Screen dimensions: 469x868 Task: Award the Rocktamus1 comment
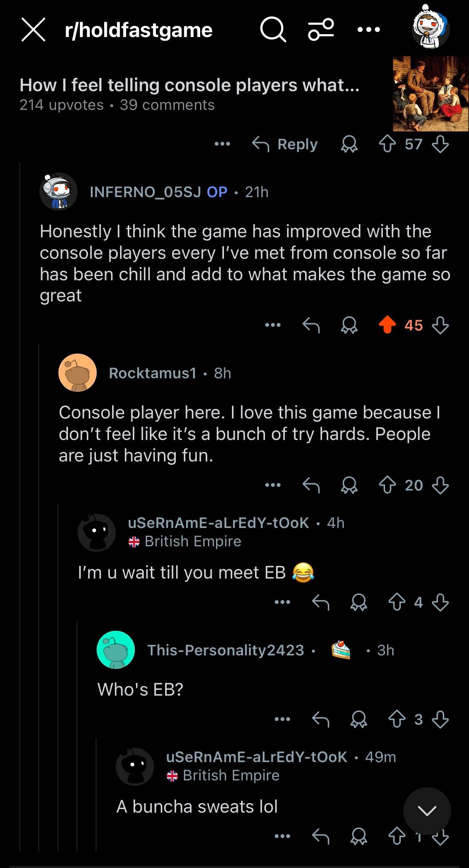coord(349,485)
